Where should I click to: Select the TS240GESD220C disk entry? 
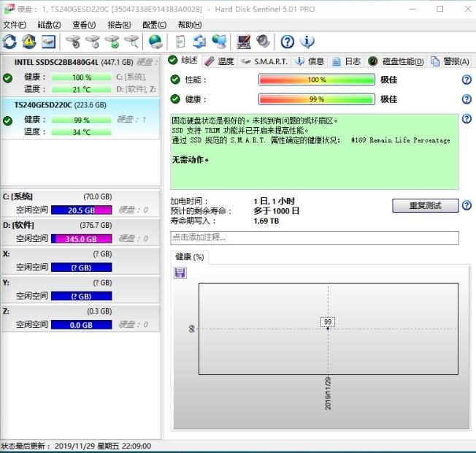pos(80,119)
